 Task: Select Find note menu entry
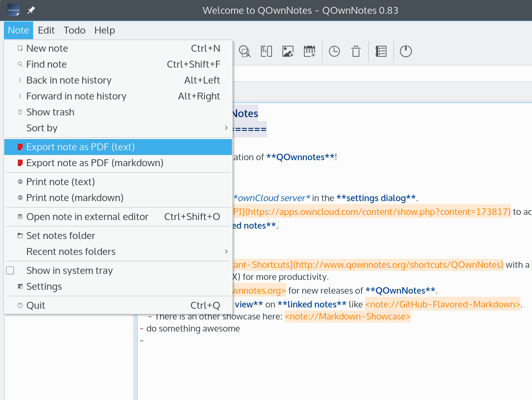(x=118, y=64)
